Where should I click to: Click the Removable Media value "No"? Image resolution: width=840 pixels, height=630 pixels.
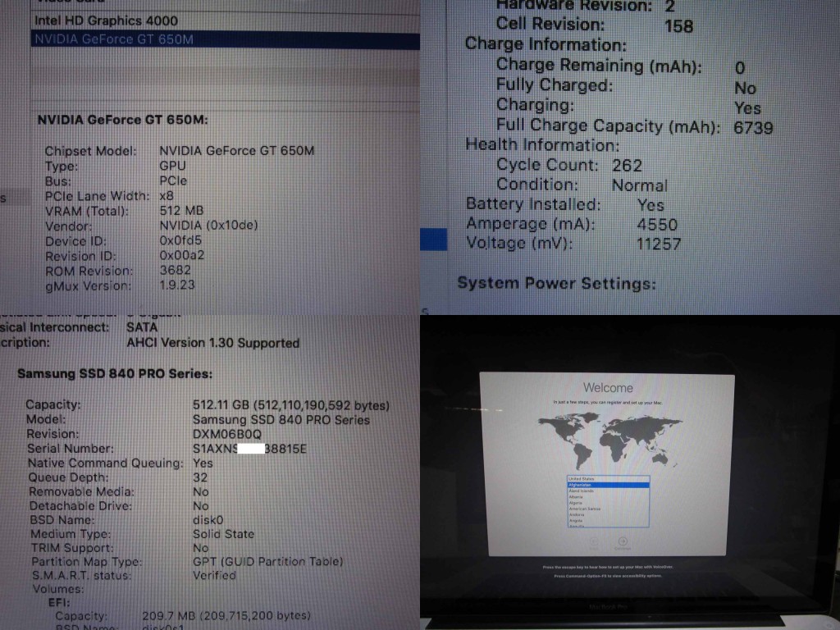click(x=200, y=492)
